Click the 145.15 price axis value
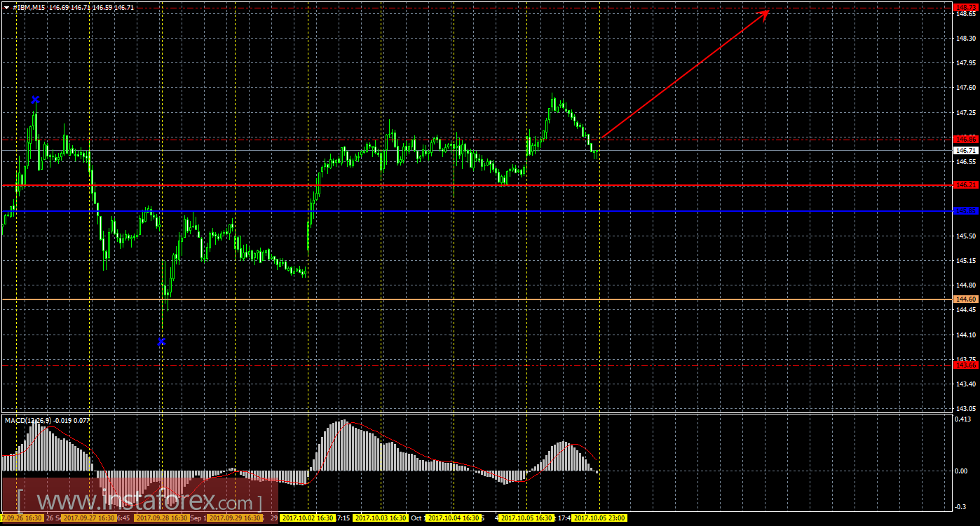 965,260
